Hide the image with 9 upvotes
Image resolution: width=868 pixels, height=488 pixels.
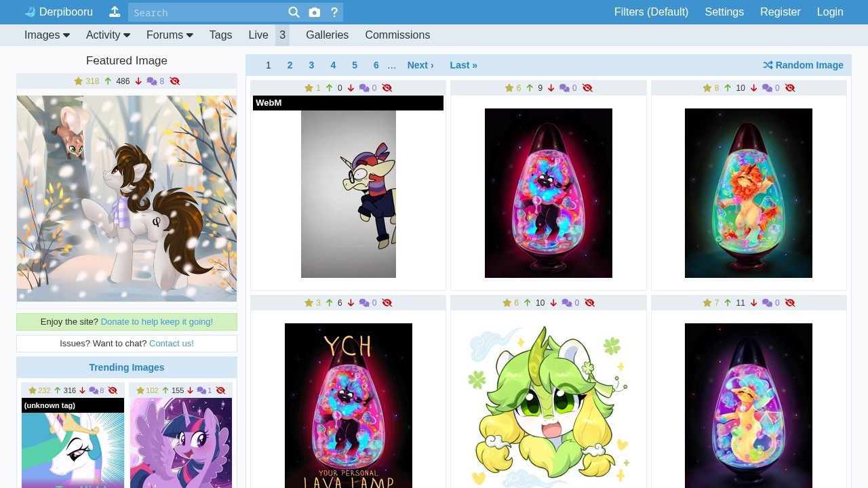(587, 88)
